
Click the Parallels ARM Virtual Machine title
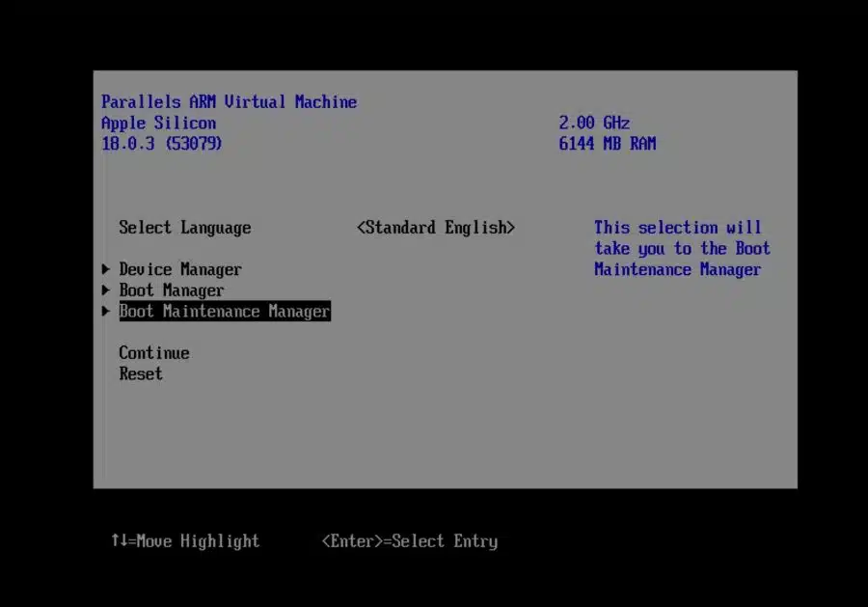[x=230, y=102]
